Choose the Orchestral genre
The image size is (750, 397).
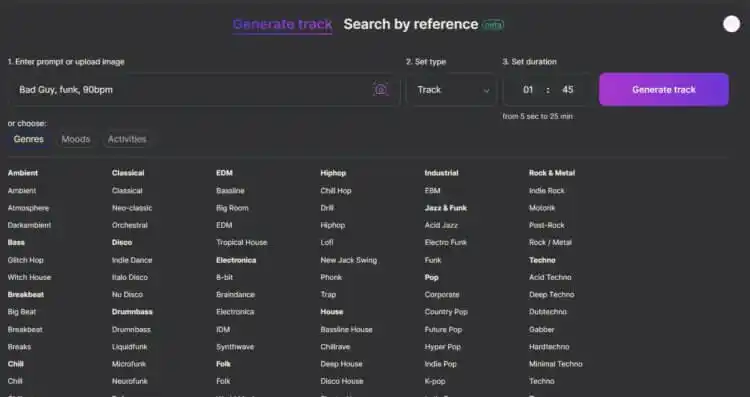point(130,225)
